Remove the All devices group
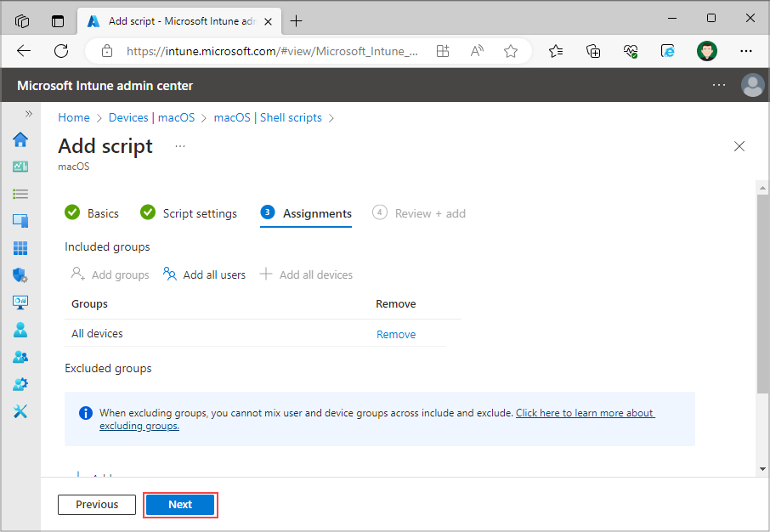The width and height of the screenshot is (770, 532). (x=396, y=335)
